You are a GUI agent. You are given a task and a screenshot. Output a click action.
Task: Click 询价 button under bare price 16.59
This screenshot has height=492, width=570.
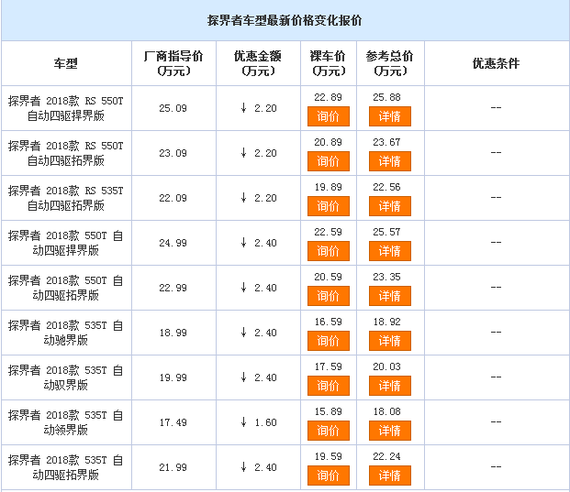[x=328, y=341]
